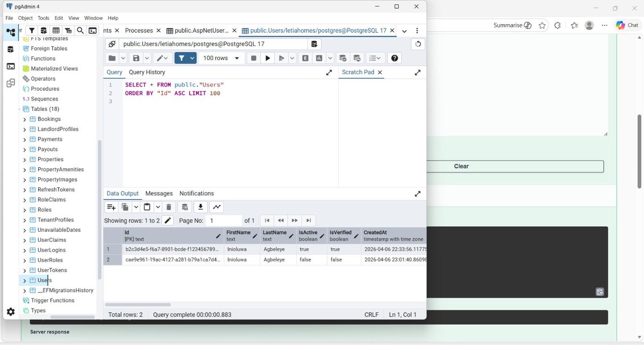This screenshot has width=644, height=345.
Task: Expand the Bookings table node
Action: click(25, 119)
